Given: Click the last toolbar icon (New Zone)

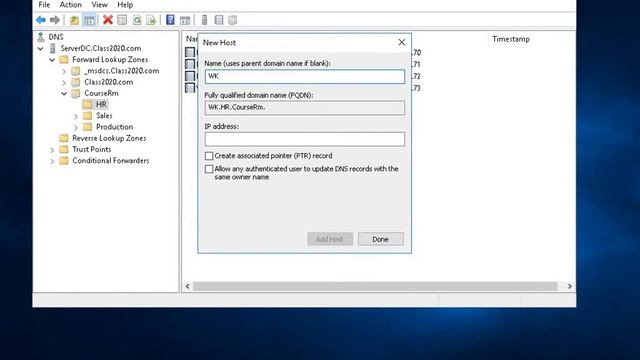Looking at the screenshot, I should click(233, 20).
